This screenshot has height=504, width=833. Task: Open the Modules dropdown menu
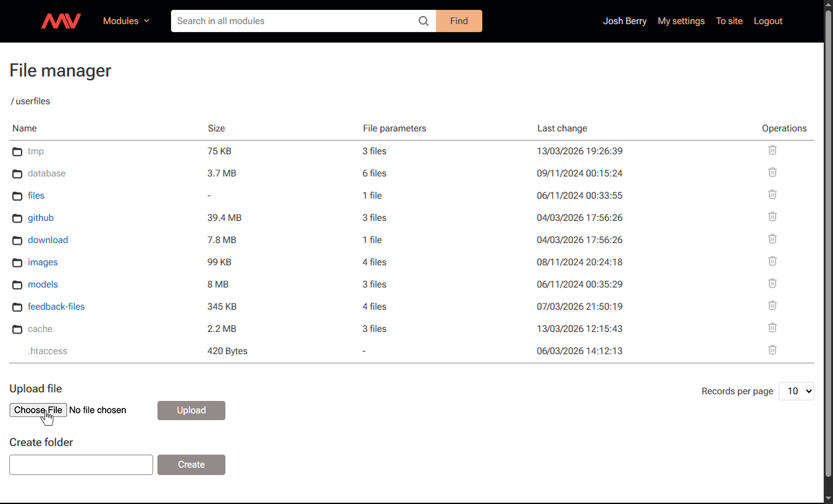point(126,21)
